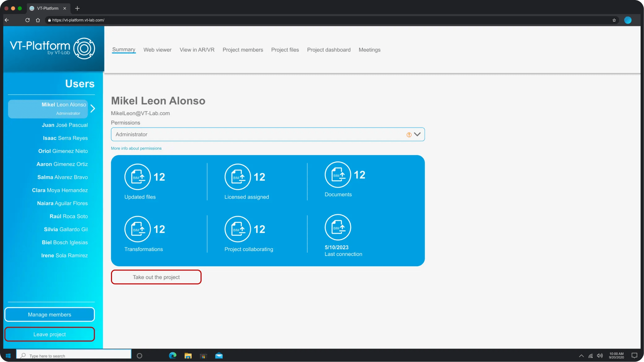Open More info about permissions link
Viewport: 644px width, 362px height.
coord(136,148)
